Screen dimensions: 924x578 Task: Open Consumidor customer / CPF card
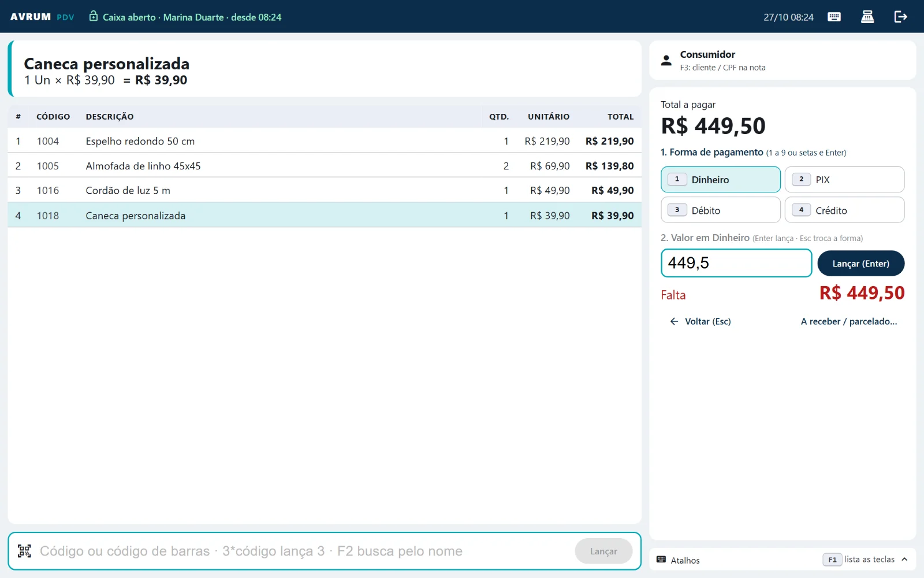pos(783,60)
